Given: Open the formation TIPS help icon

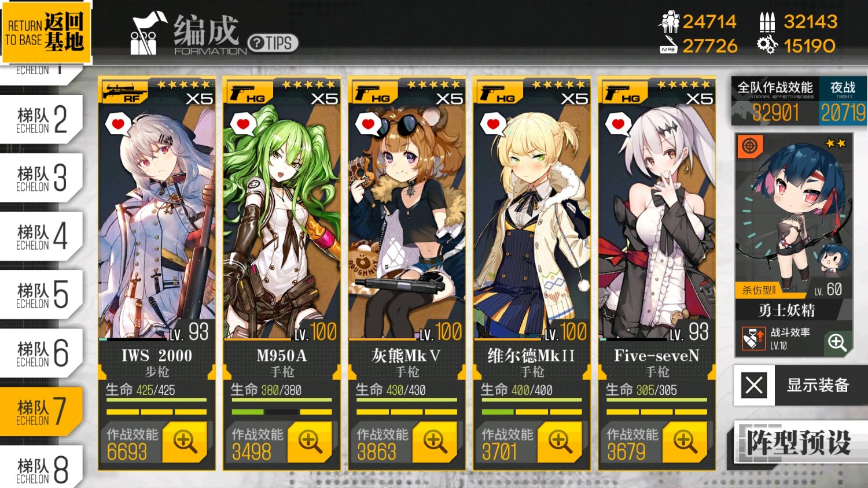Looking at the screenshot, I should coord(273,43).
